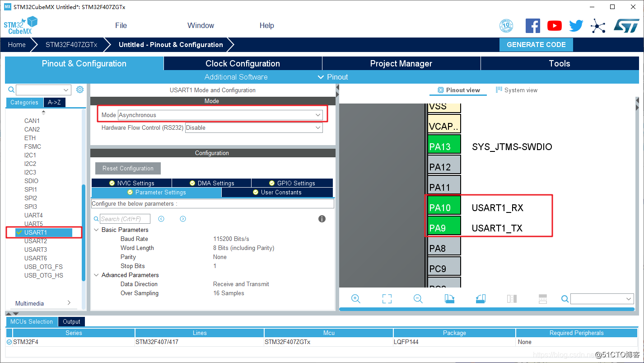Image resolution: width=644 pixels, height=363 pixels.
Task: Switch to the Clock Configuration tab
Action: tap(243, 64)
